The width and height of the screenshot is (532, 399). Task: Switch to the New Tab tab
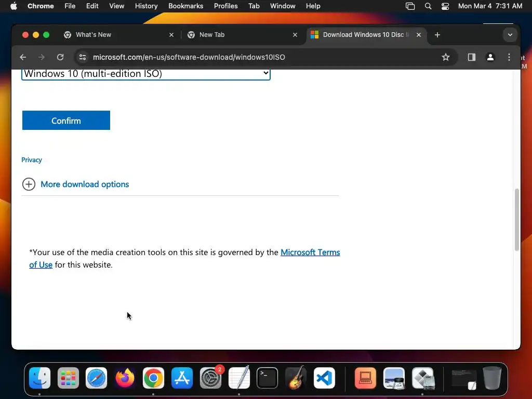pyautogui.click(x=243, y=35)
